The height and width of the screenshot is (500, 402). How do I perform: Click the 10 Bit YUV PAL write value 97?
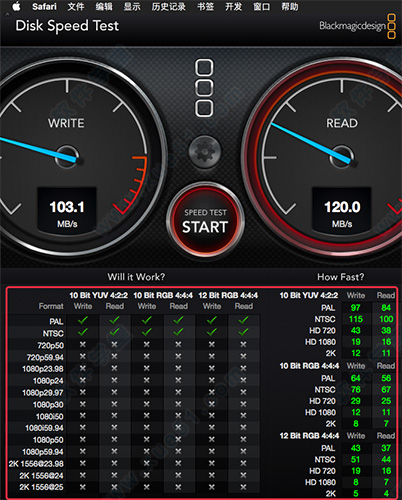coord(355,307)
